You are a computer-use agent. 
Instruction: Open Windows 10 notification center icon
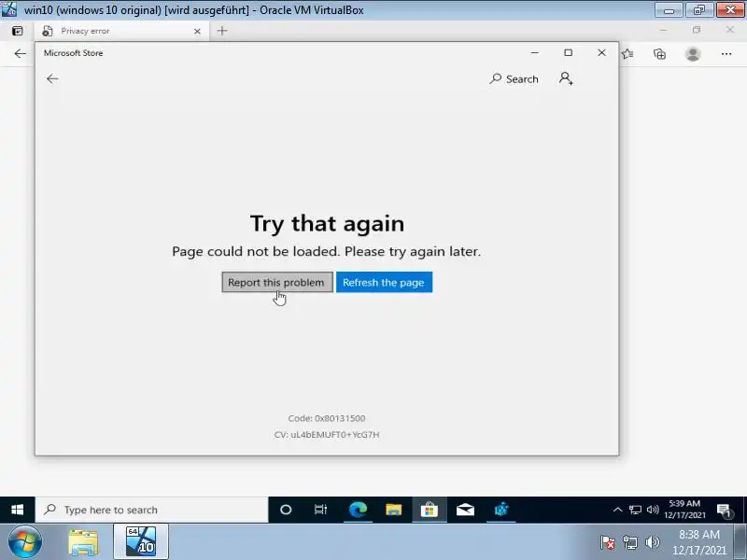[x=725, y=511]
